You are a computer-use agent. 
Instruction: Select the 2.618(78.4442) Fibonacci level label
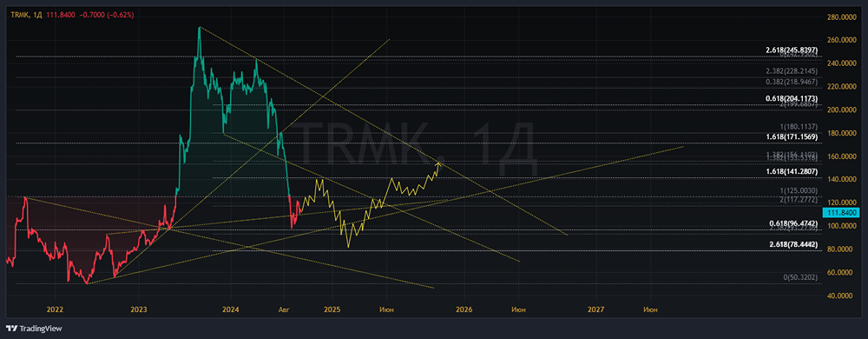pos(794,244)
